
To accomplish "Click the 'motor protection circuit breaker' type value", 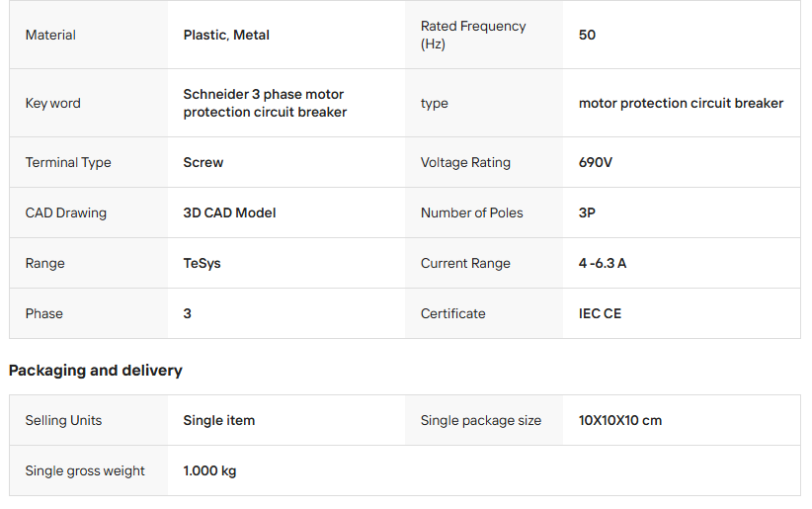I will pyautogui.click(x=681, y=103).
